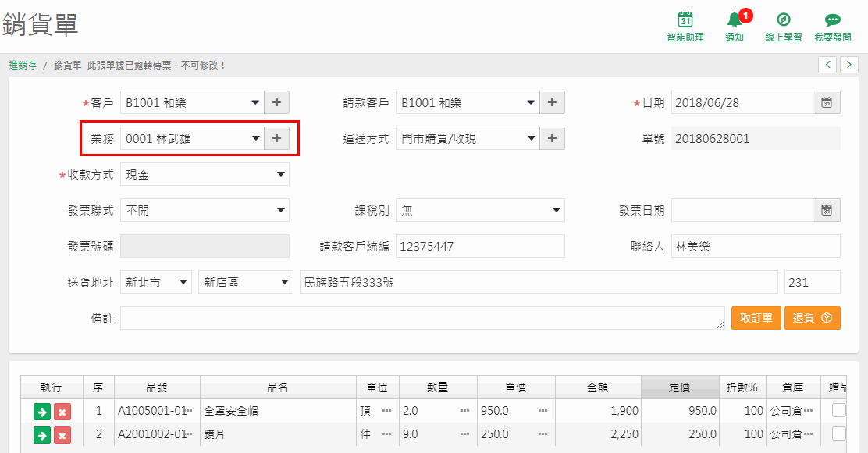Sort by 品名 column header
This screenshot has width=868, height=453.
pos(278,387)
